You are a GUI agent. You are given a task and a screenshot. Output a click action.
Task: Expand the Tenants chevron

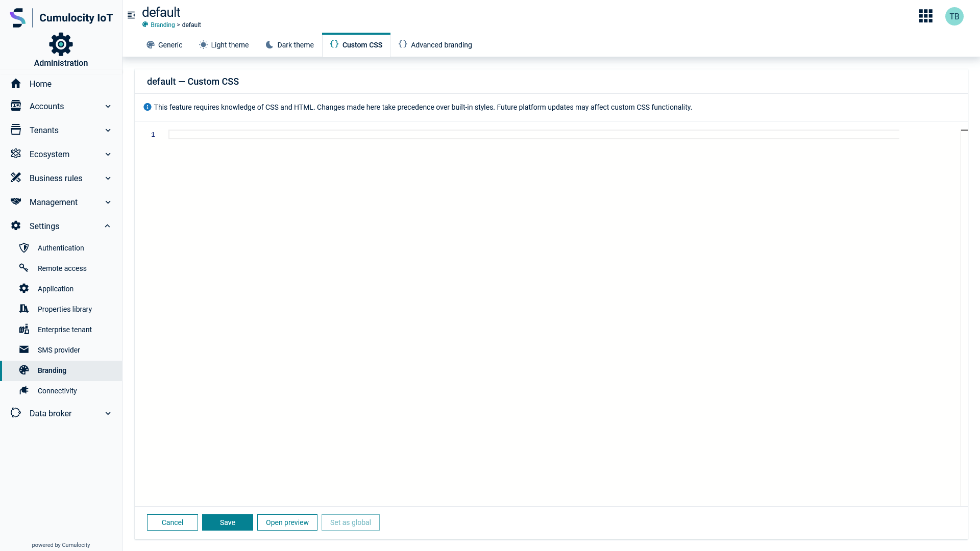[108, 130]
